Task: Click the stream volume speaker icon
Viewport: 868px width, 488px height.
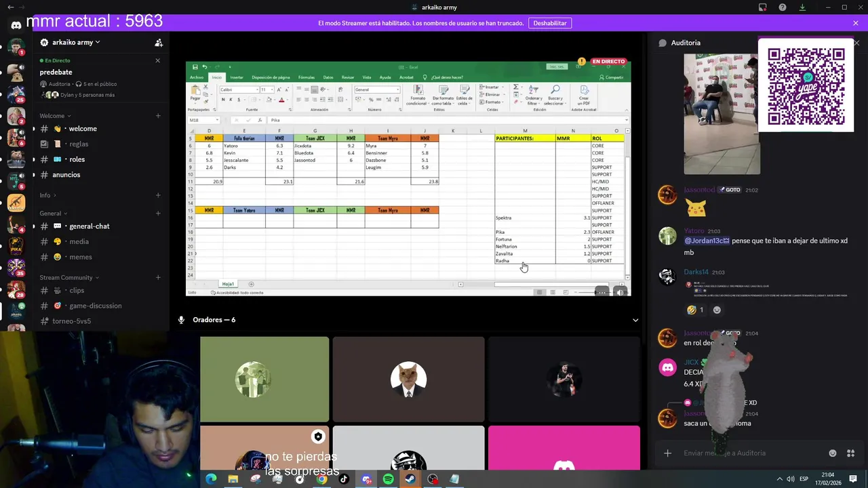Action: pyautogui.click(x=620, y=292)
